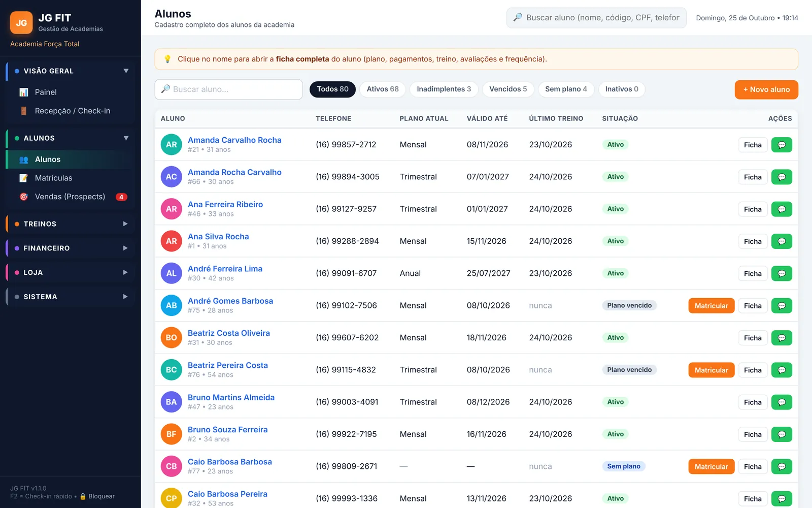The image size is (812, 508).
Task: Click the lock Bloquear icon at bottom
Action: point(83,496)
